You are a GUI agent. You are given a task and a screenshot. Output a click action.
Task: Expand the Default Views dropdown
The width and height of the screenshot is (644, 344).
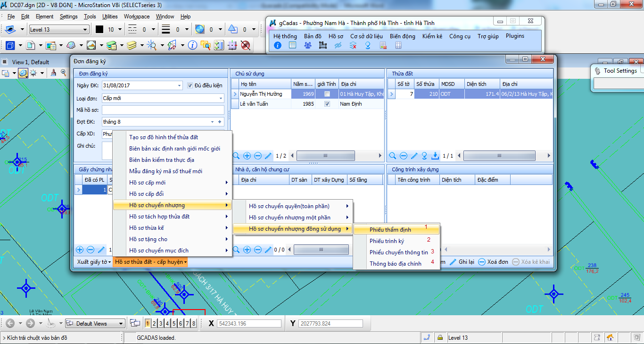[121, 324]
